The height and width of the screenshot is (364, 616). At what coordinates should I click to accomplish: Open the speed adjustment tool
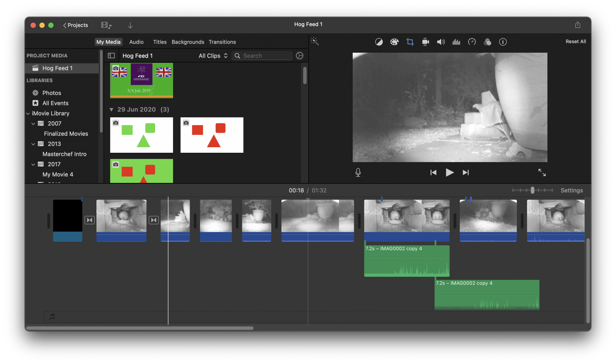472,42
